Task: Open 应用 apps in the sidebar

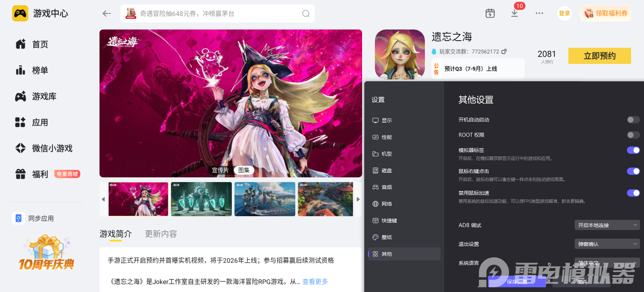Action: (32, 123)
